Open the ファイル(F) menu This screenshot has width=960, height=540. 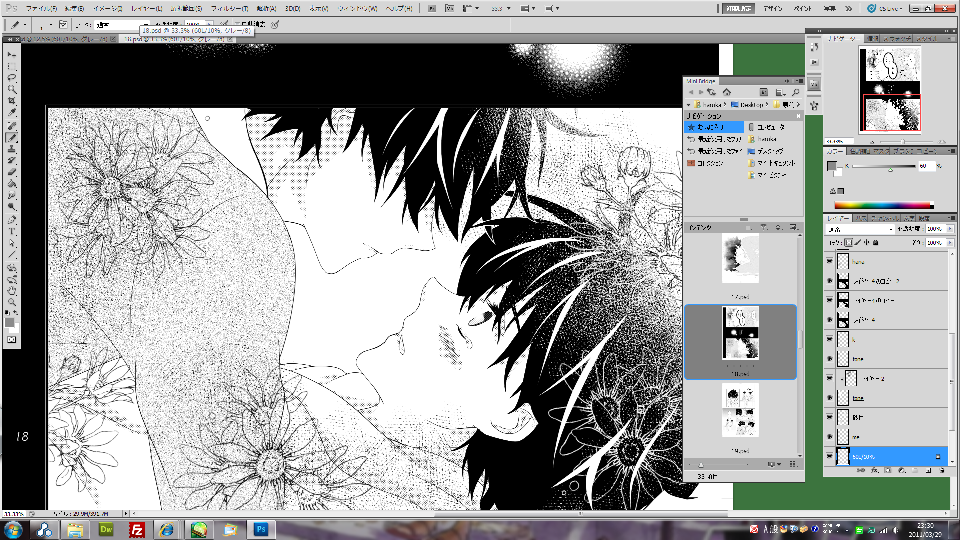pyautogui.click(x=41, y=9)
